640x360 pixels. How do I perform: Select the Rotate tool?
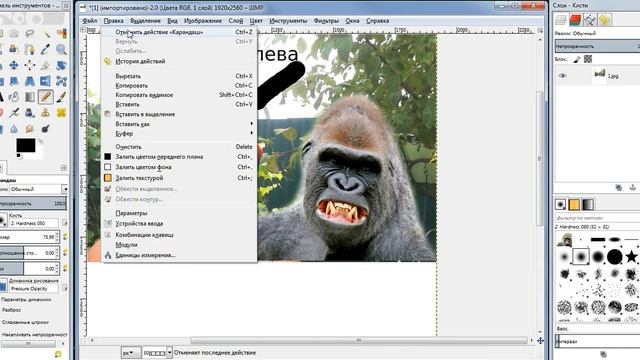(61, 65)
